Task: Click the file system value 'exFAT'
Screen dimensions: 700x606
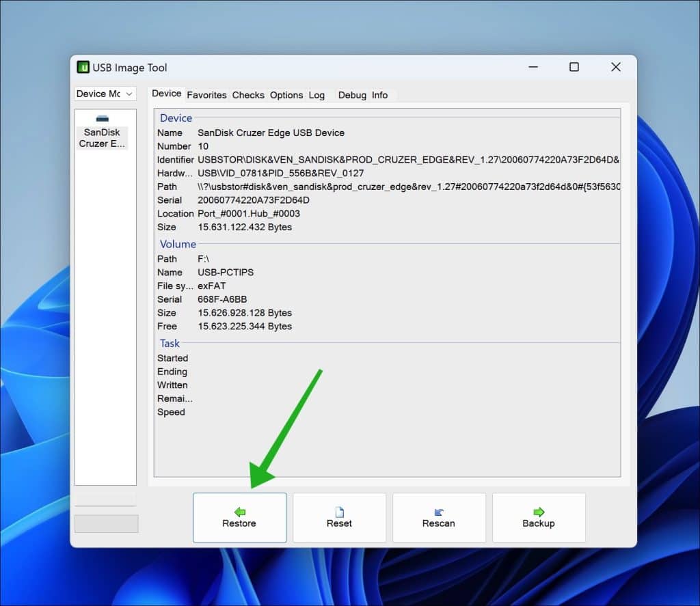Action: [x=212, y=286]
